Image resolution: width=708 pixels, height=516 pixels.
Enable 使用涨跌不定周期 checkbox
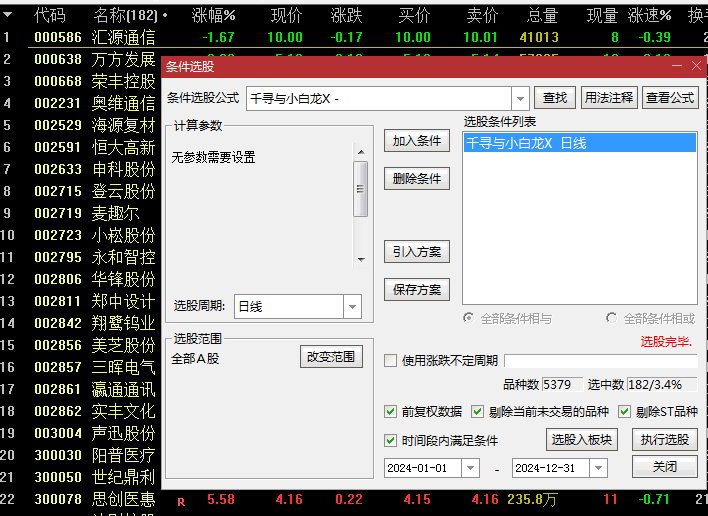coord(390,361)
